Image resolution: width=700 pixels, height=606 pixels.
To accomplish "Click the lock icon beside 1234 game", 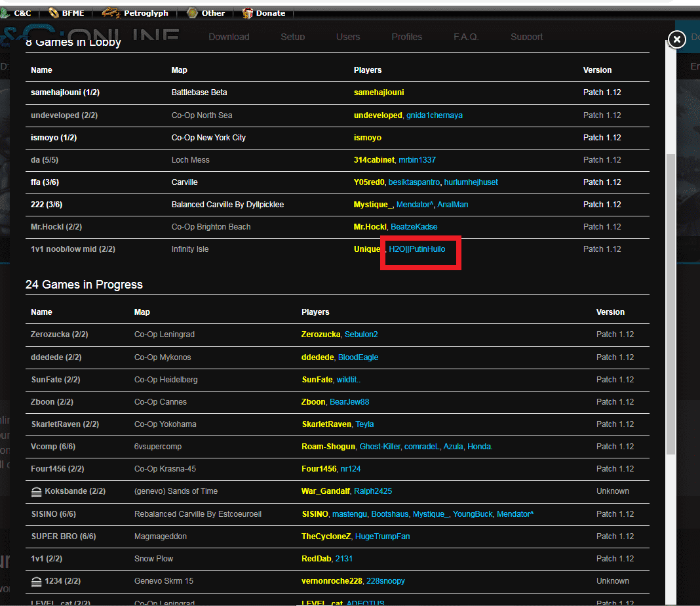I will coord(37,581).
